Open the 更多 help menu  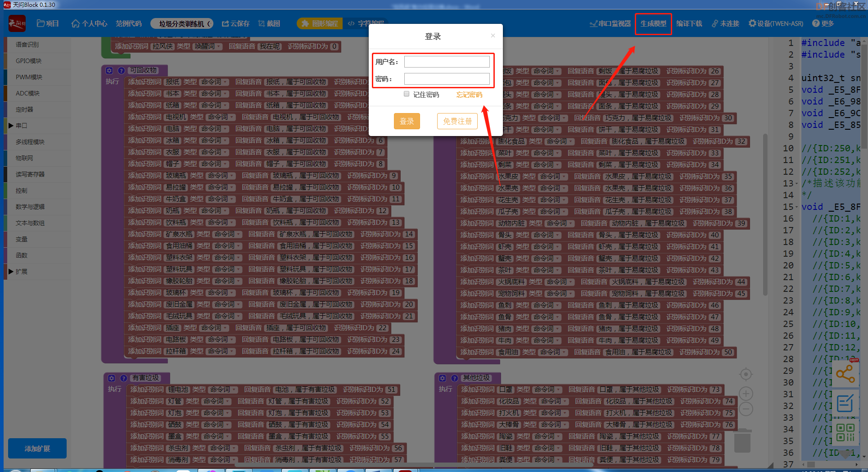[x=823, y=23]
